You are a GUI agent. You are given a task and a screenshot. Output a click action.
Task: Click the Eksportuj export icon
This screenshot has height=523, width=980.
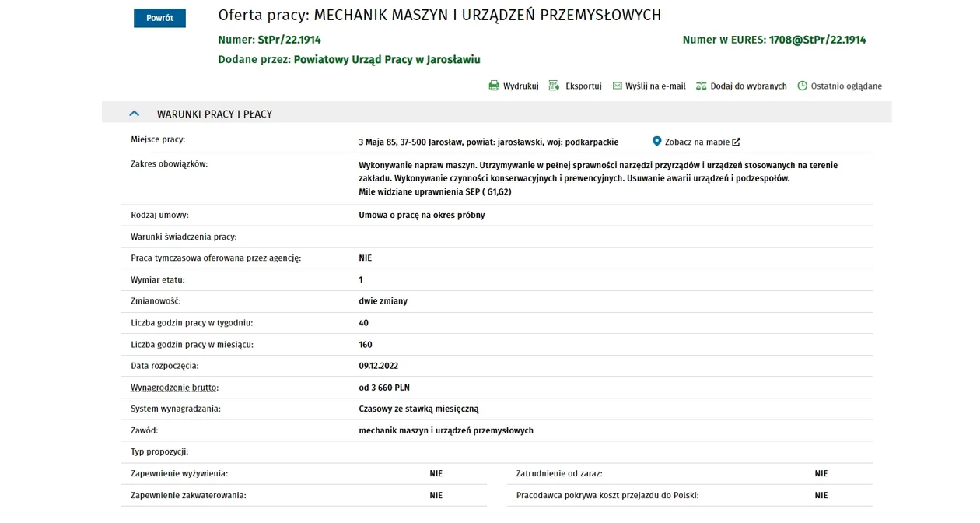point(554,86)
